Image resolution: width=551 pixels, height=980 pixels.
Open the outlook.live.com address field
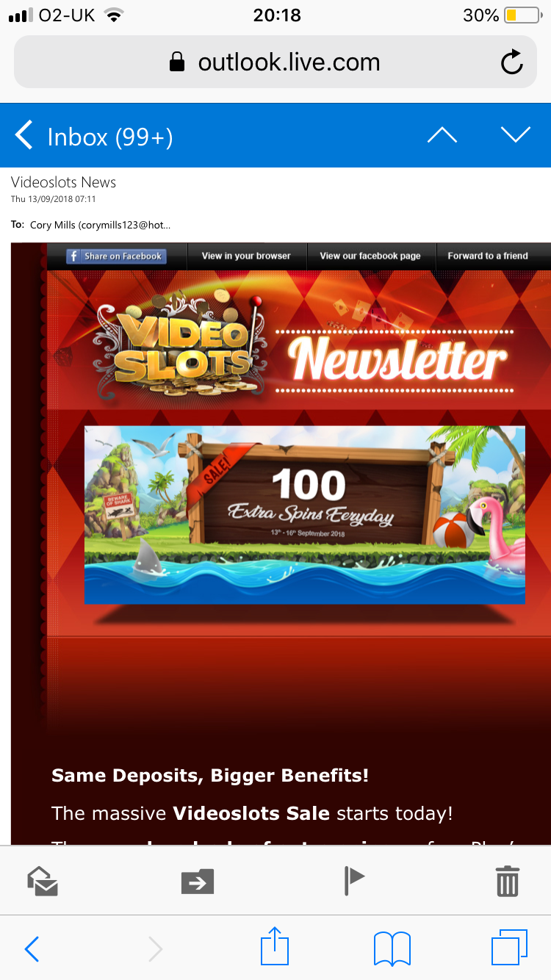275,62
